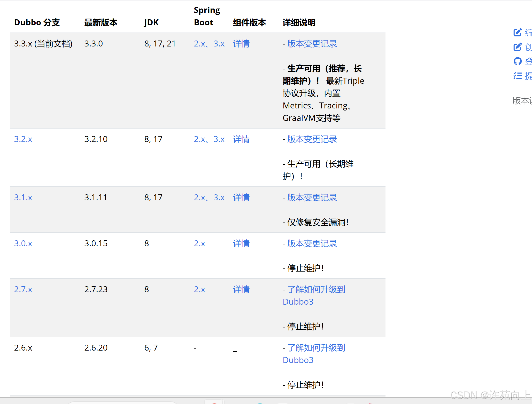Open the 3.2.x branch link
Screen dimensions: 532x404
pos(23,139)
